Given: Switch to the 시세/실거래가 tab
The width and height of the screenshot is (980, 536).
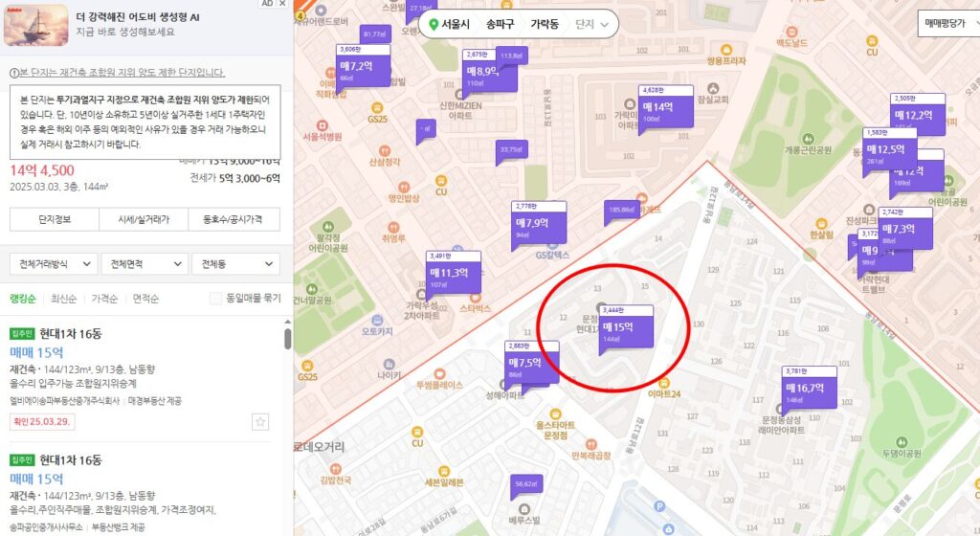Looking at the screenshot, I should point(144,219).
